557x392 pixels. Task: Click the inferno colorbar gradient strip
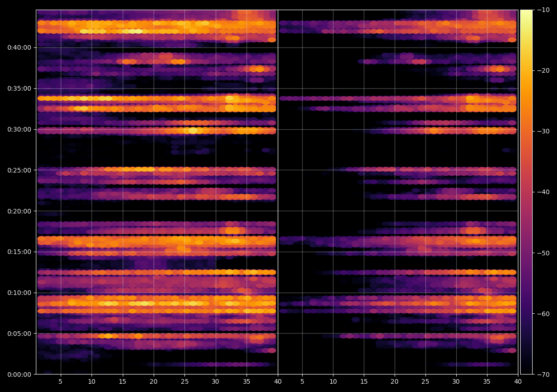(x=526, y=192)
